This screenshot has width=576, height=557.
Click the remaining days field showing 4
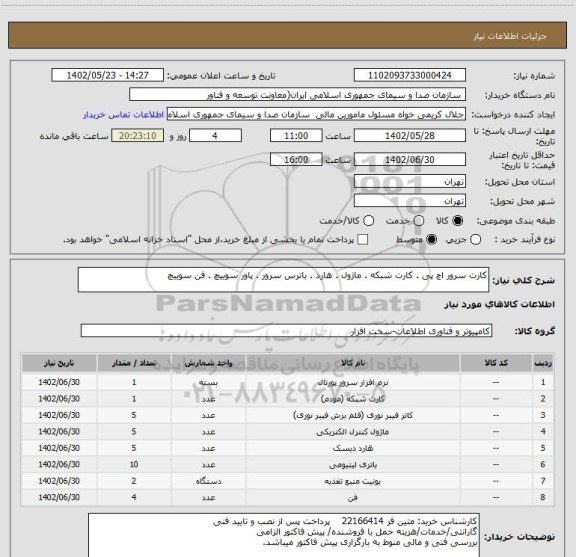coord(215,136)
